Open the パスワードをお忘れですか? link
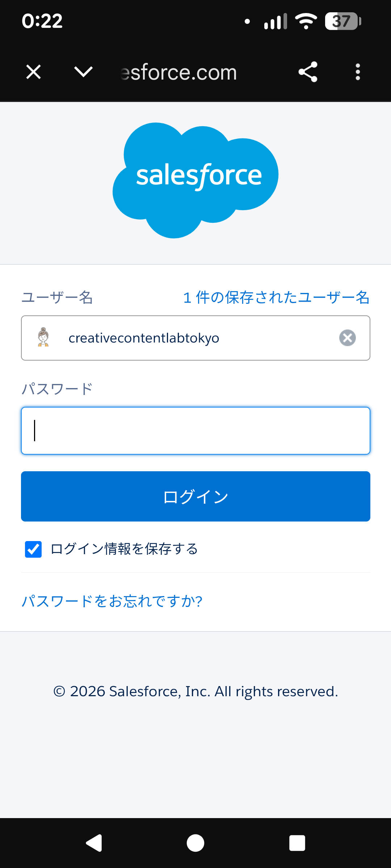 tap(112, 601)
